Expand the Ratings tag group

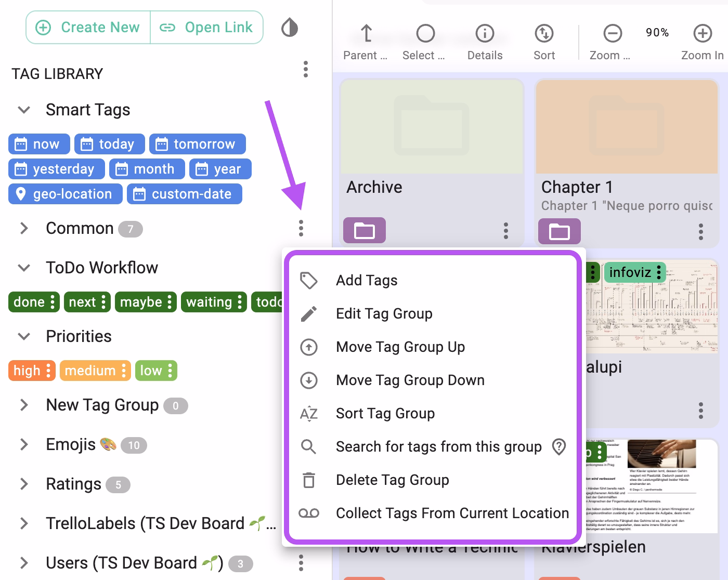pos(24,484)
